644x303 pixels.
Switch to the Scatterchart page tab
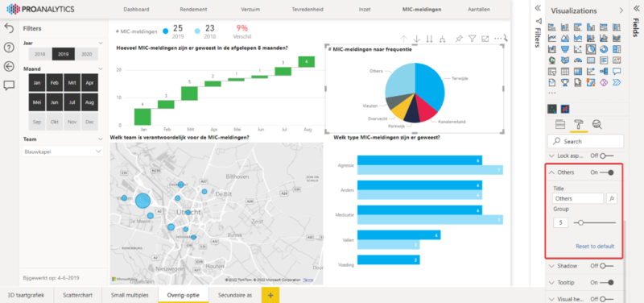coord(77,295)
